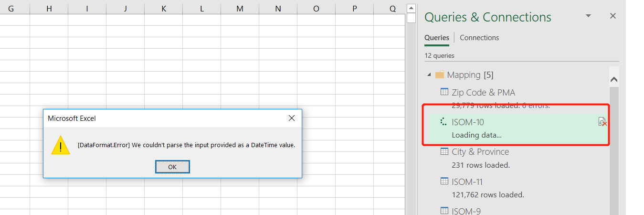Switch to the Connections tab
This screenshot has width=644, height=215.
coord(479,38)
